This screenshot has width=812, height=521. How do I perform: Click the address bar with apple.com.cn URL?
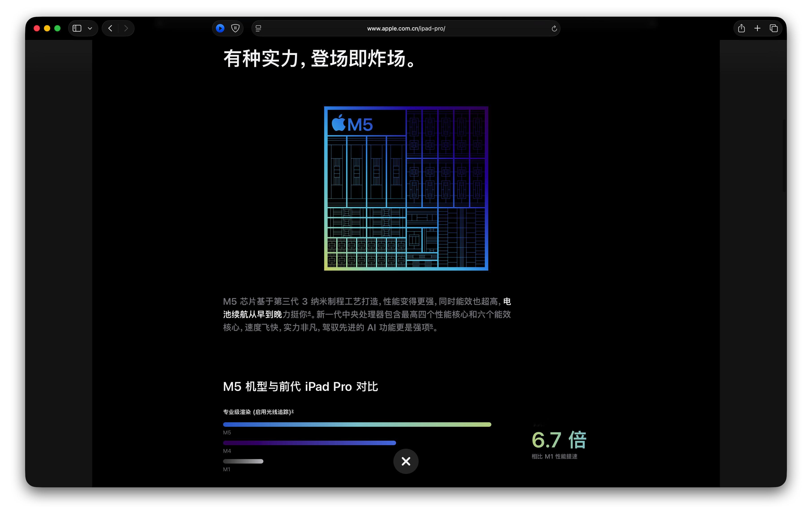pyautogui.click(x=406, y=28)
